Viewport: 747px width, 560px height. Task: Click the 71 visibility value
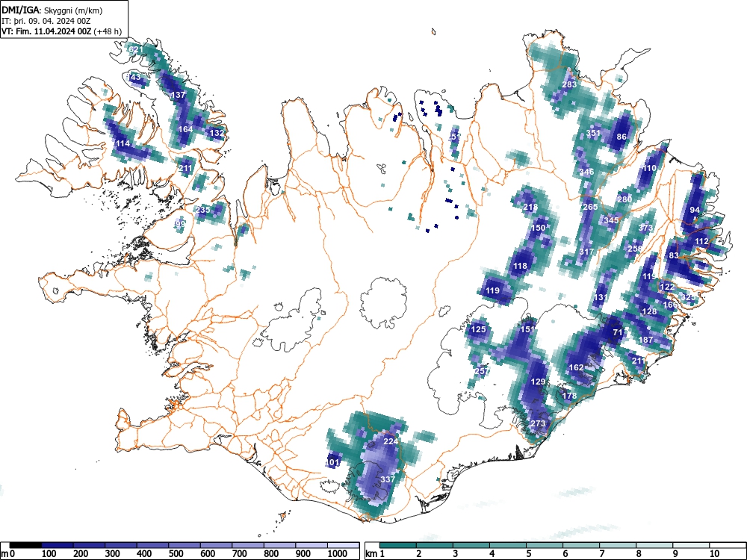[x=618, y=332]
